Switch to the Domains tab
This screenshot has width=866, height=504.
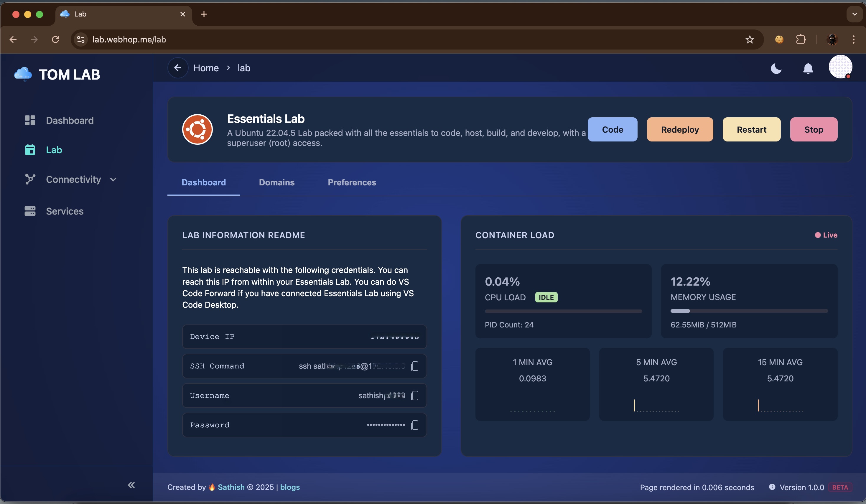(277, 182)
